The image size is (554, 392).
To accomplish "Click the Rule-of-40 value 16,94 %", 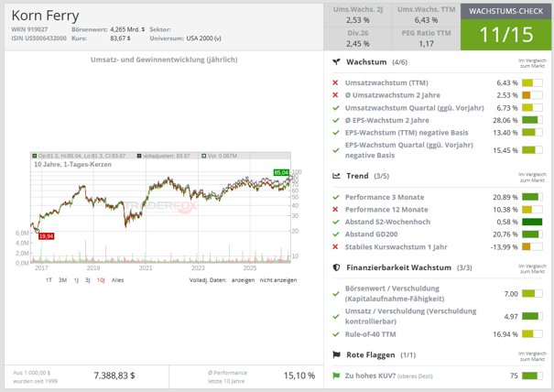I will coord(505,334).
